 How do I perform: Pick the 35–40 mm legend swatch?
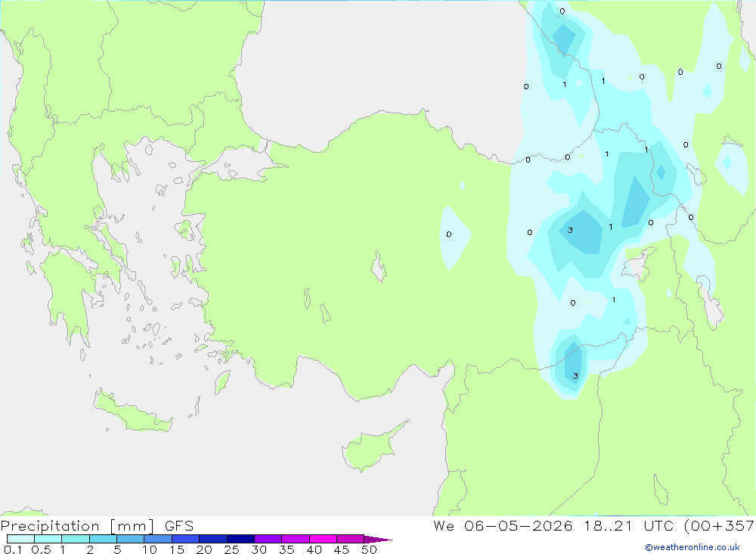point(296,539)
